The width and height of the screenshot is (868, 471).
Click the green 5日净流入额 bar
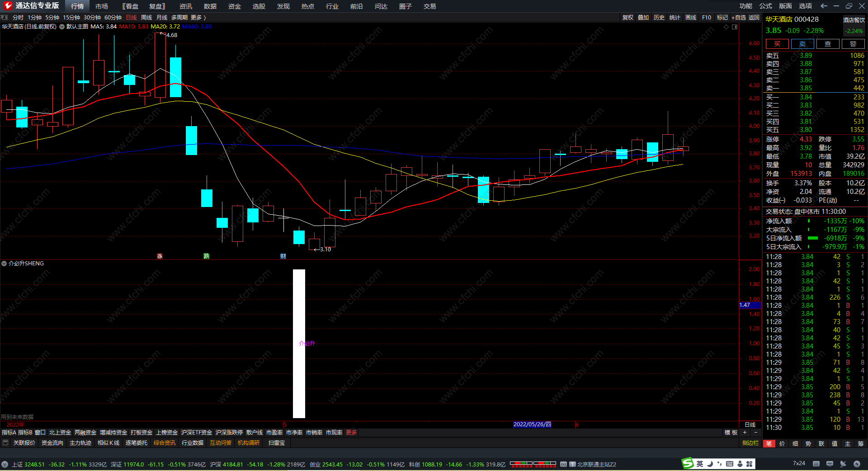pyautogui.click(x=813, y=238)
